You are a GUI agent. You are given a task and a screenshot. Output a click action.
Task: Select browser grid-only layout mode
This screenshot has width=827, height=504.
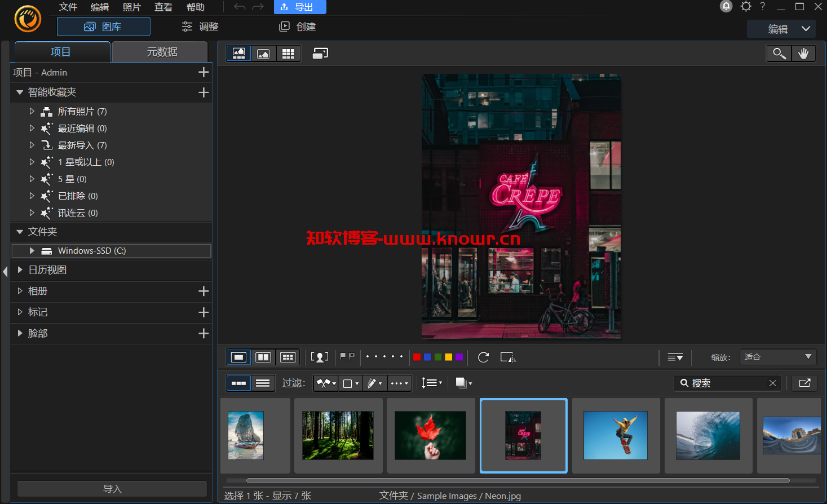[x=288, y=54]
